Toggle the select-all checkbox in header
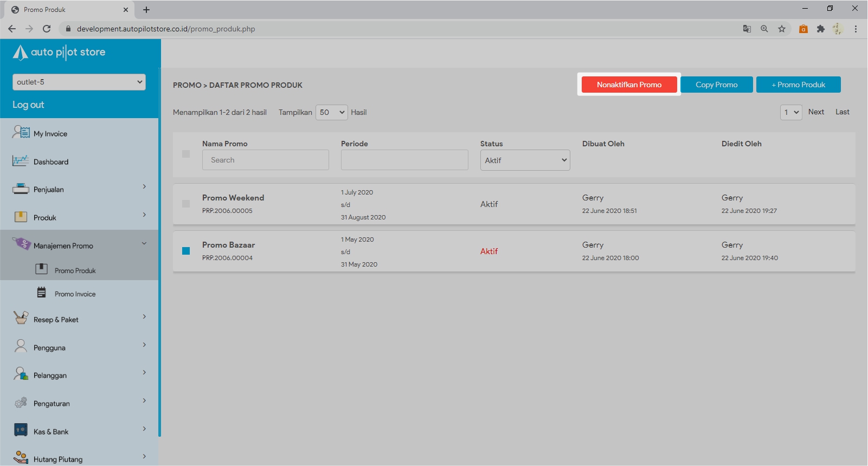 coord(186,154)
